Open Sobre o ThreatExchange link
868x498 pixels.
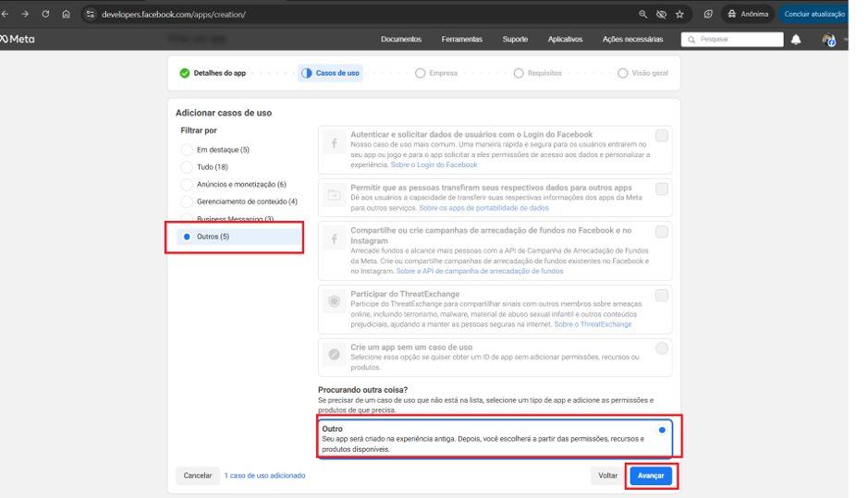(593, 324)
